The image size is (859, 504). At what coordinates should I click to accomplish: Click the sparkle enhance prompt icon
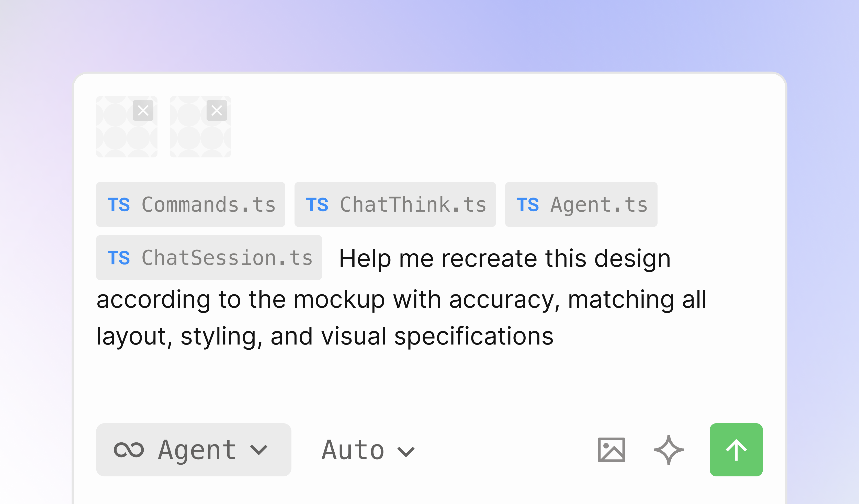(669, 450)
